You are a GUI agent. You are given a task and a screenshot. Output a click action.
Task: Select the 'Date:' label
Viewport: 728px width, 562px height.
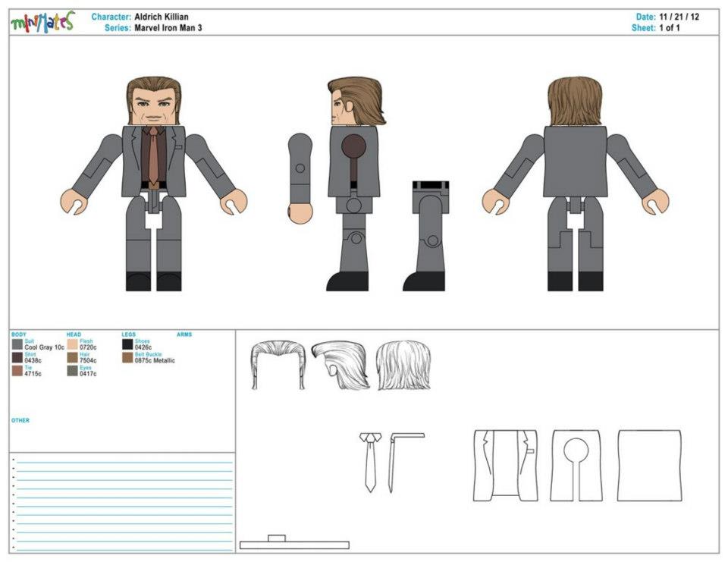click(646, 17)
